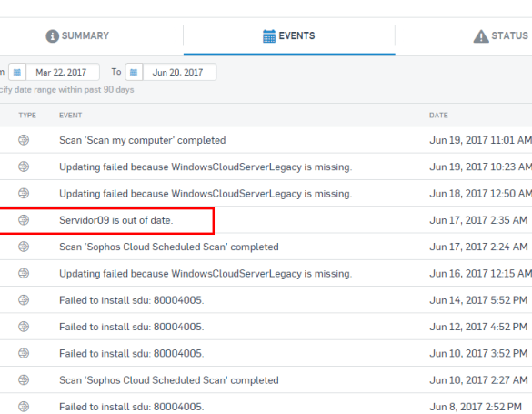Click the Status warning triangle icon
Image resolution: width=532 pixels, height=414 pixels.
[481, 36]
